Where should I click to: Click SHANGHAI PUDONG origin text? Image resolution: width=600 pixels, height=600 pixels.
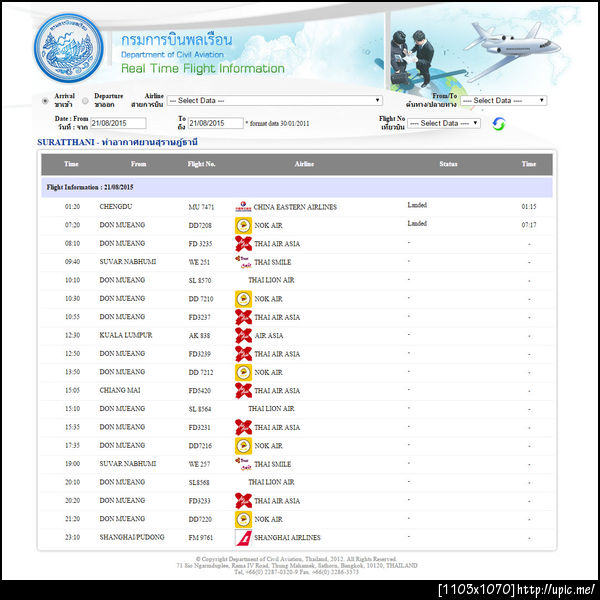tap(132, 537)
